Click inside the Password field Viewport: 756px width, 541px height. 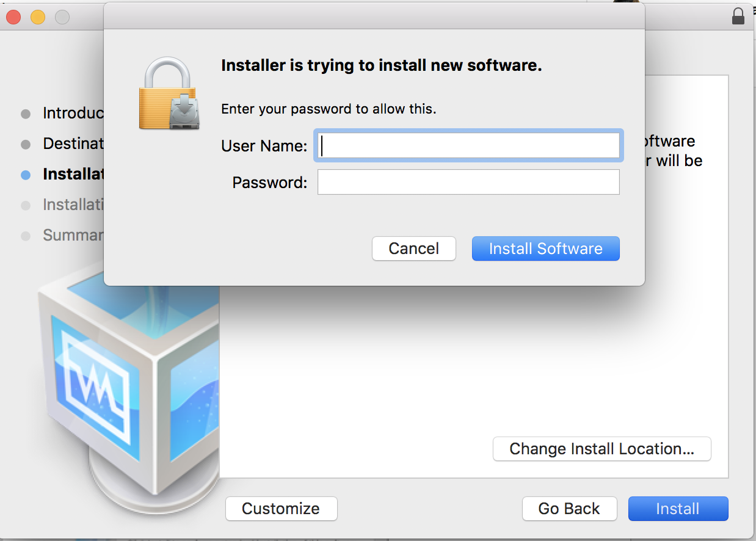pos(468,182)
